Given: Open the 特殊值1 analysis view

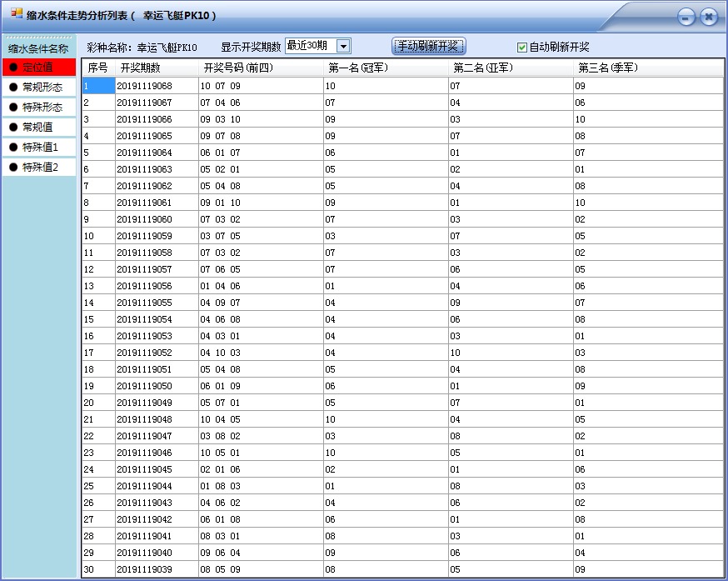Looking at the screenshot, I should click(x=40, y=147).
